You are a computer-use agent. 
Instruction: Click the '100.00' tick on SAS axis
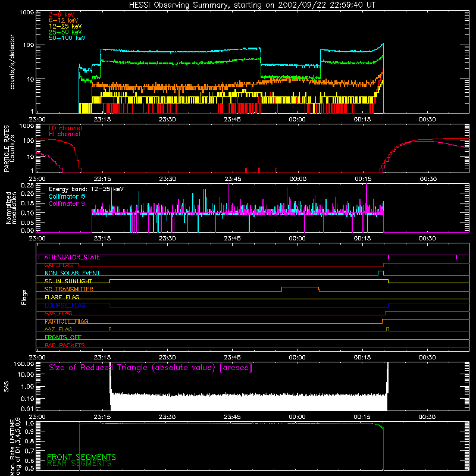[24, 364]
